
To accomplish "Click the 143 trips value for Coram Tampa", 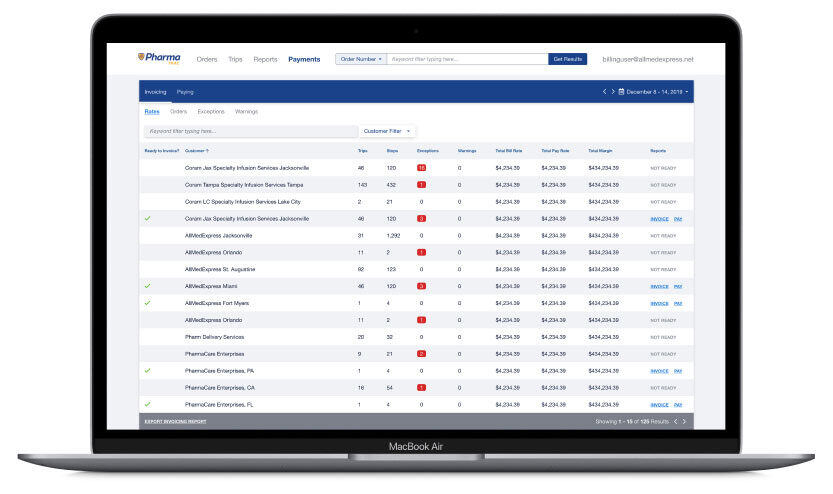I will (x=362, y=185).
